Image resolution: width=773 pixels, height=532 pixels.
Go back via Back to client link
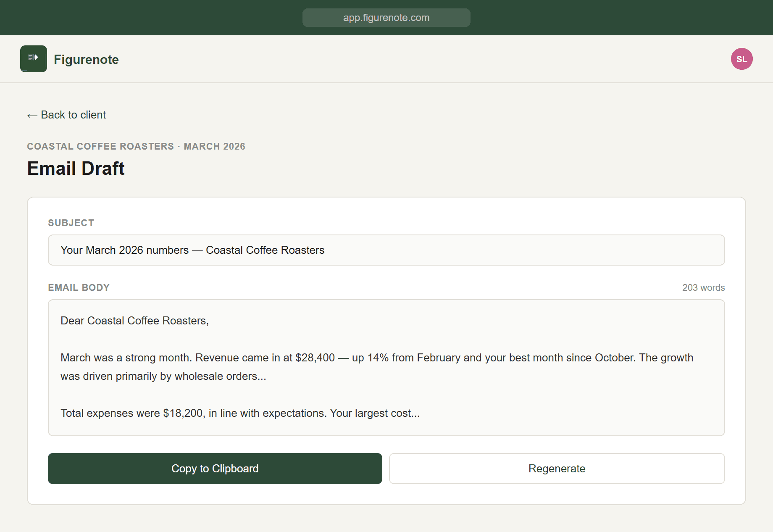[x=66, y=115]
